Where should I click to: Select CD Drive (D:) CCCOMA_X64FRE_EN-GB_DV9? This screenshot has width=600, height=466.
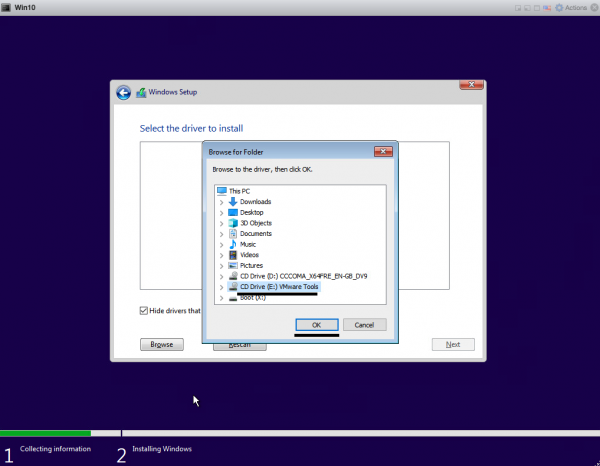click(x=303, y=276)
